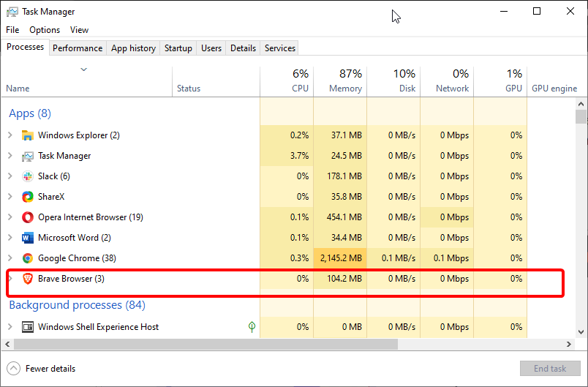Sort processes by Memory column
Image resolution: width=588 pixels, height=387 pixels.
(340, 81)
